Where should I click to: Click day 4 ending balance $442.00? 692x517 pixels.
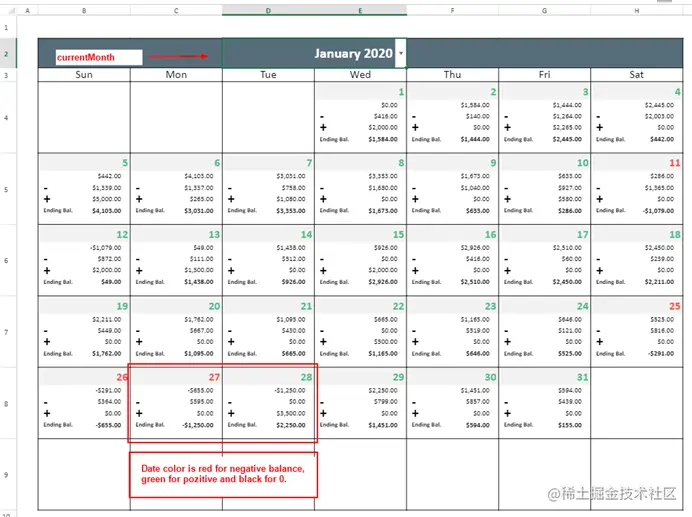(x=662, y=139)
